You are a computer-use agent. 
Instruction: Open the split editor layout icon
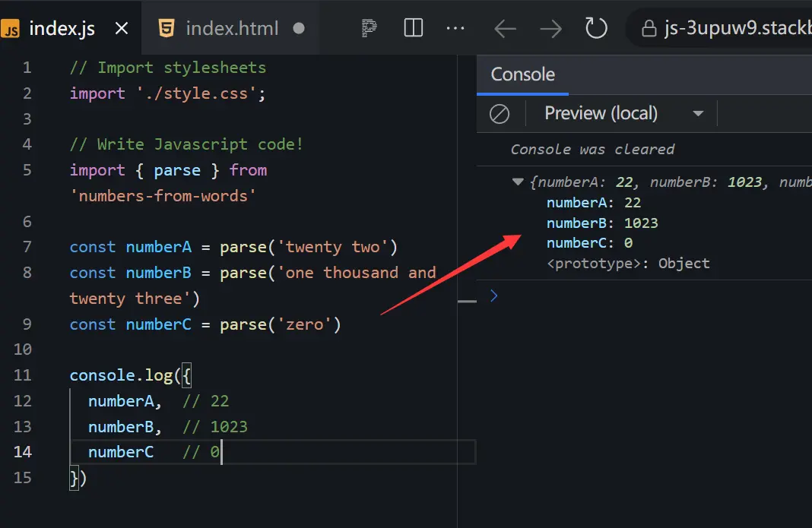click(413, 29)
